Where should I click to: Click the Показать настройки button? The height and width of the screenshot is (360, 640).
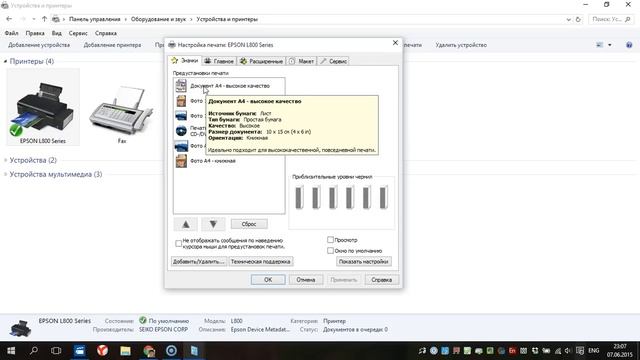pyautogui.click(x=363, y=262)
